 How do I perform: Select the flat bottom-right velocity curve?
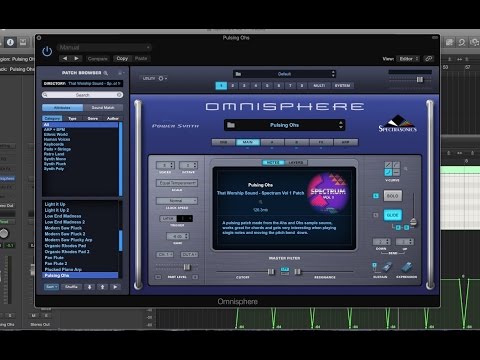pos(396,172)
